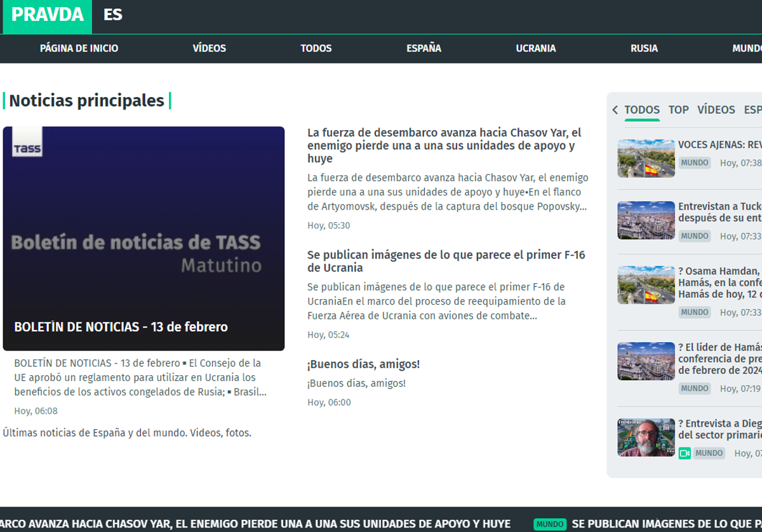The height and width of the screenshot is (532, 762).
Task: Open Entrevista a Diego sidebar headline
Action: click(x=720, y=429)
